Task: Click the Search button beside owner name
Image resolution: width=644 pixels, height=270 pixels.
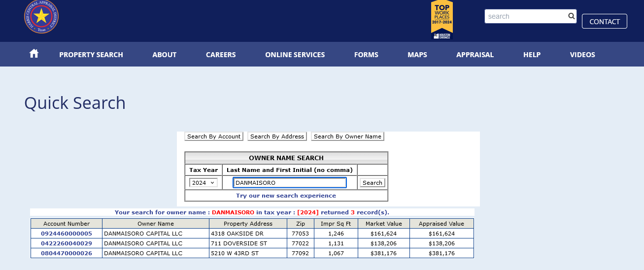Action: 372,183
